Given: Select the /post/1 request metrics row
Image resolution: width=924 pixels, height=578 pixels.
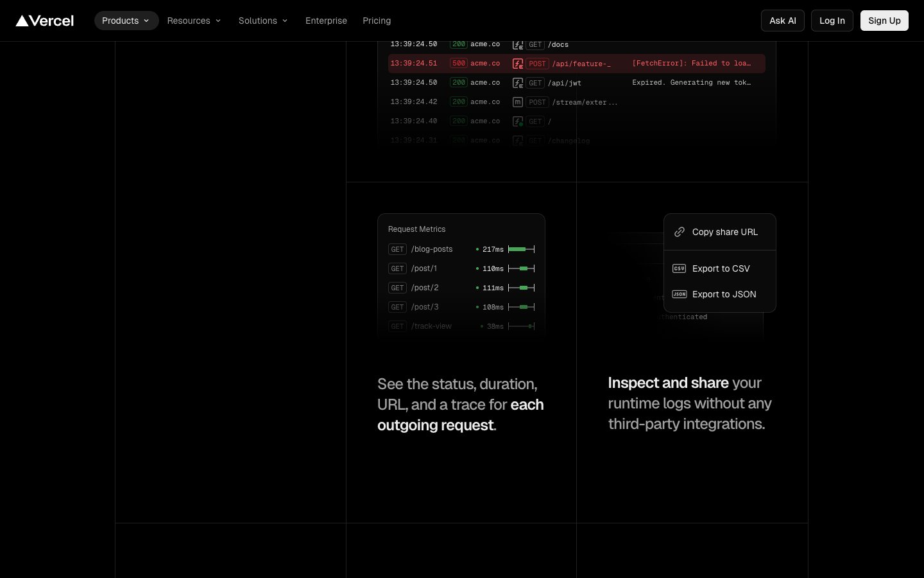Looking at the screenshot, I should click(461, 268).
